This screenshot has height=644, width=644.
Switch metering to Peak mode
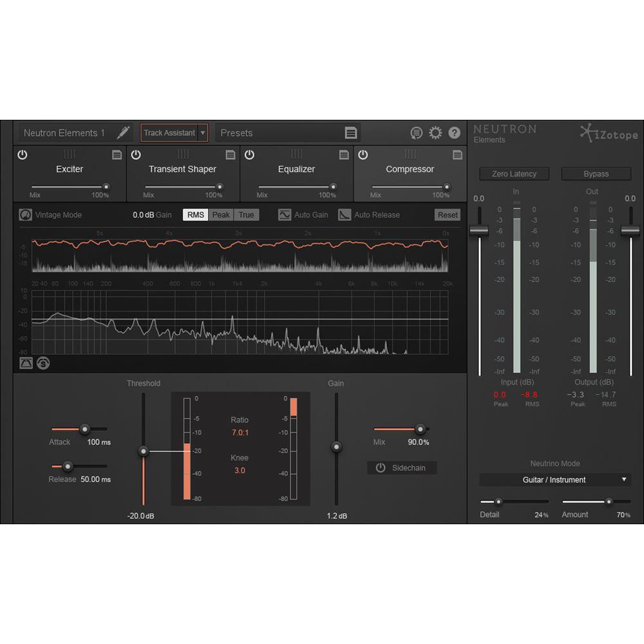click(221, 214)
